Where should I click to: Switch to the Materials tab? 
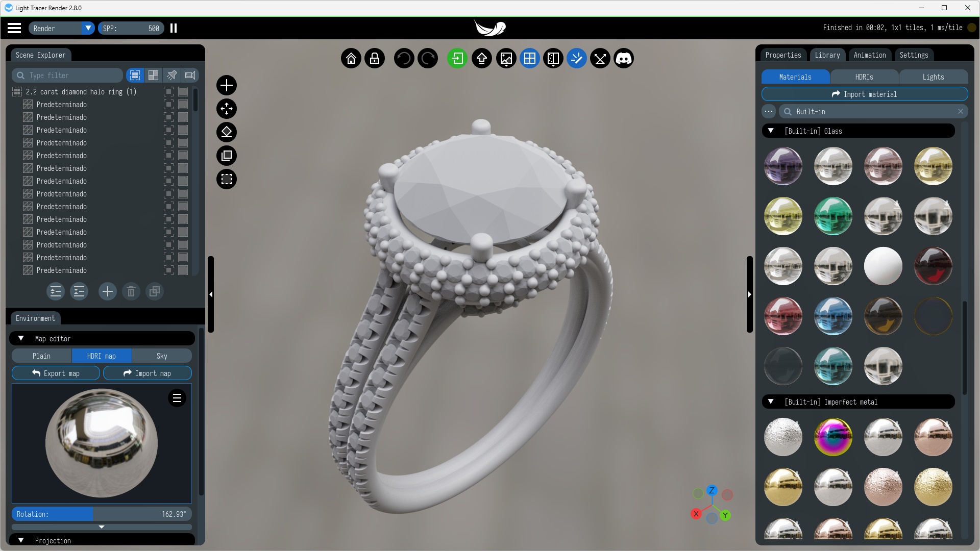(x=796, y=76)
